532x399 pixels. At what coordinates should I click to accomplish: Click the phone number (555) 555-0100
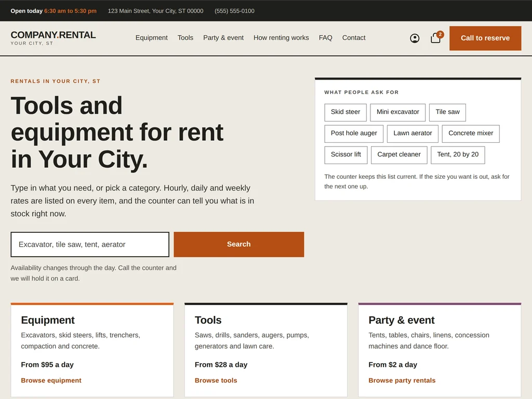234,11
